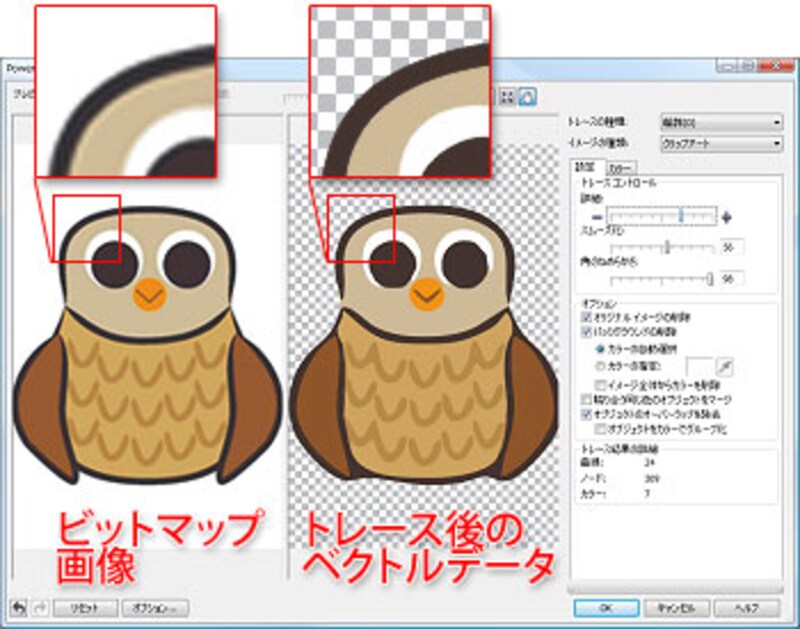Open the image type dropdown showing クリップアート

[719, 143]
